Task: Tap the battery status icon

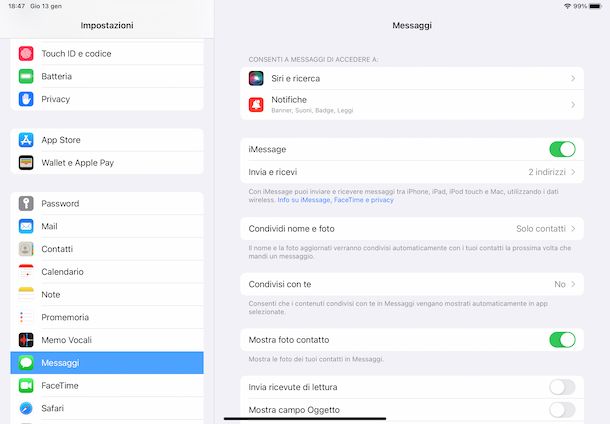Action: [595, 6]
